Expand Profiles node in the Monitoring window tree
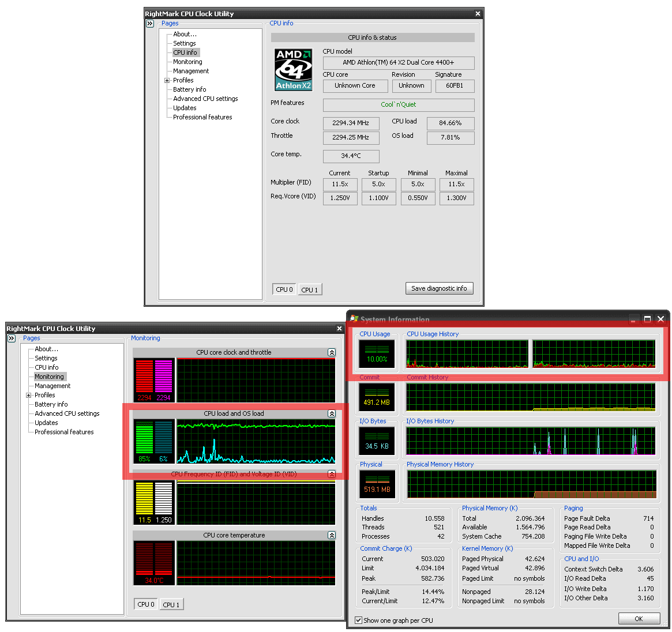 (29, 396)
